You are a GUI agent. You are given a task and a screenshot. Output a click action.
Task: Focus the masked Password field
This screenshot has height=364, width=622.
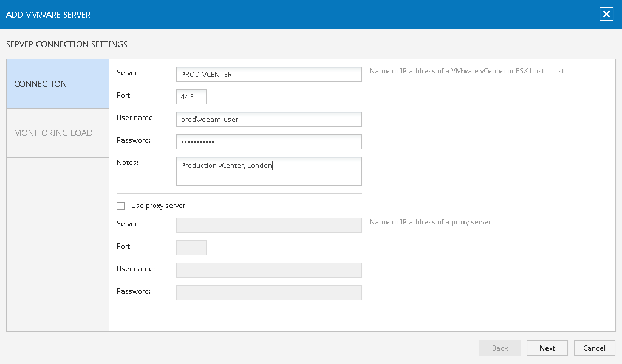click(x=268, y=141)
